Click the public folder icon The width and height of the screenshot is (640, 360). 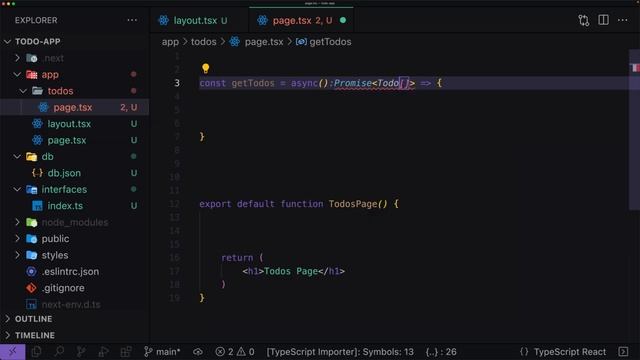[x=31, y=238]
